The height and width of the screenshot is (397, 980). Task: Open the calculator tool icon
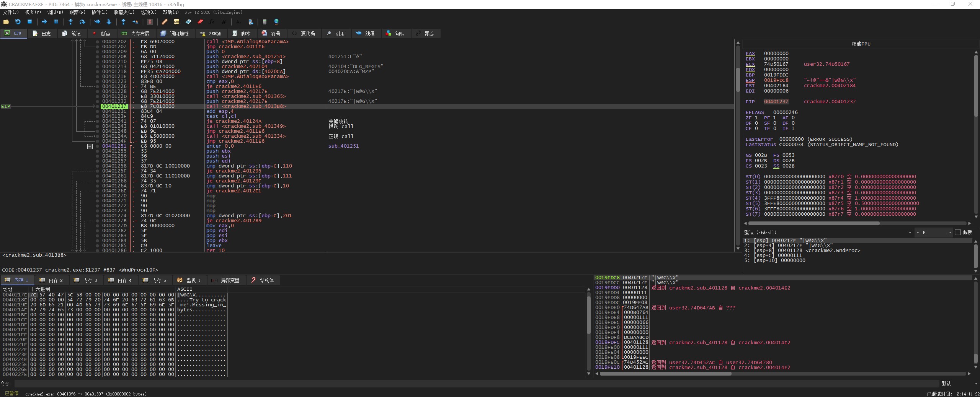[265, 22]
